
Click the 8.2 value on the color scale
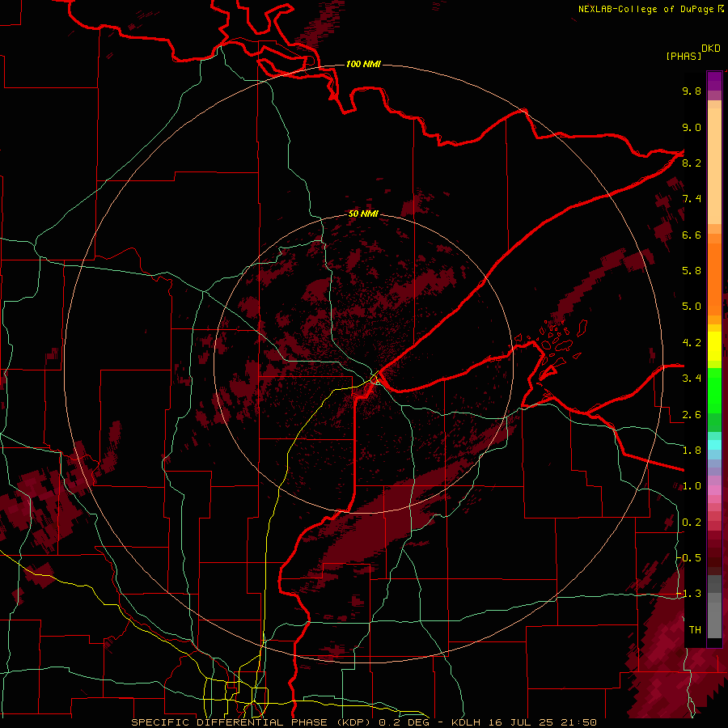692,163
